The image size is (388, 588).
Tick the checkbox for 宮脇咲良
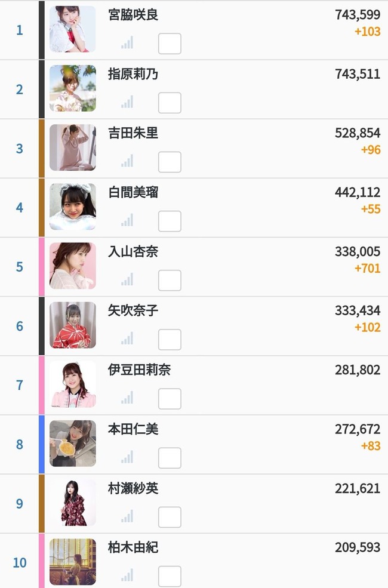(x=170, y=44)
